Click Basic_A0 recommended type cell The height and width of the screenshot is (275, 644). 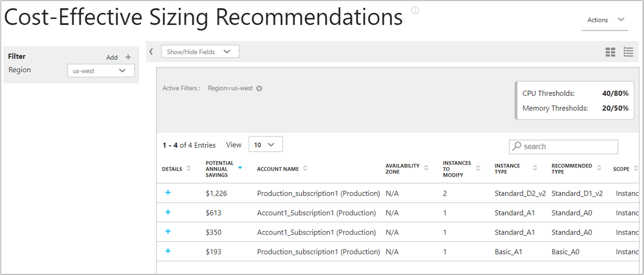click(x=565, y=252)
